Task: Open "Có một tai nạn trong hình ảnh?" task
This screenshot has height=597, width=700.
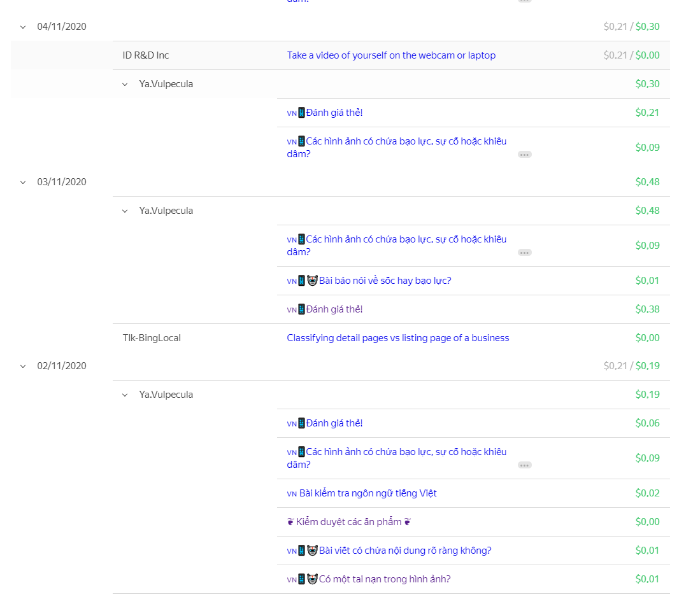Action: tap(385, 579)
